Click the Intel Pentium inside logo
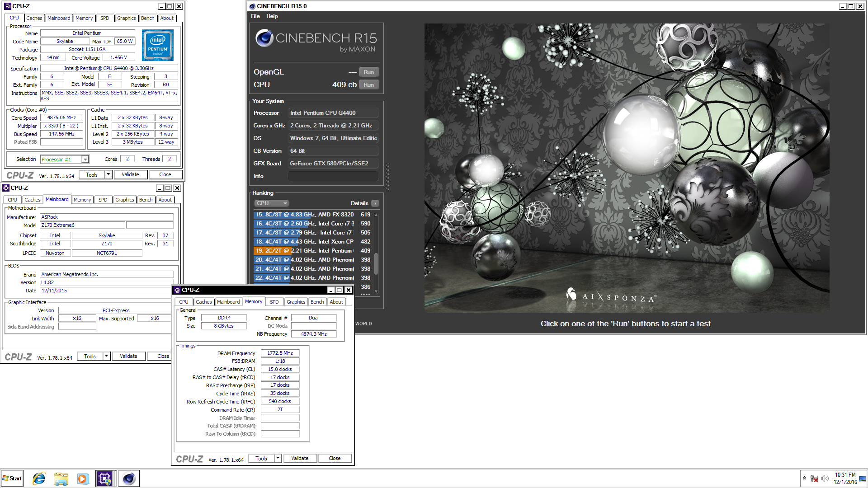This screenshot has height=488, width=868. pyautogui.click(x=158, y=45)
